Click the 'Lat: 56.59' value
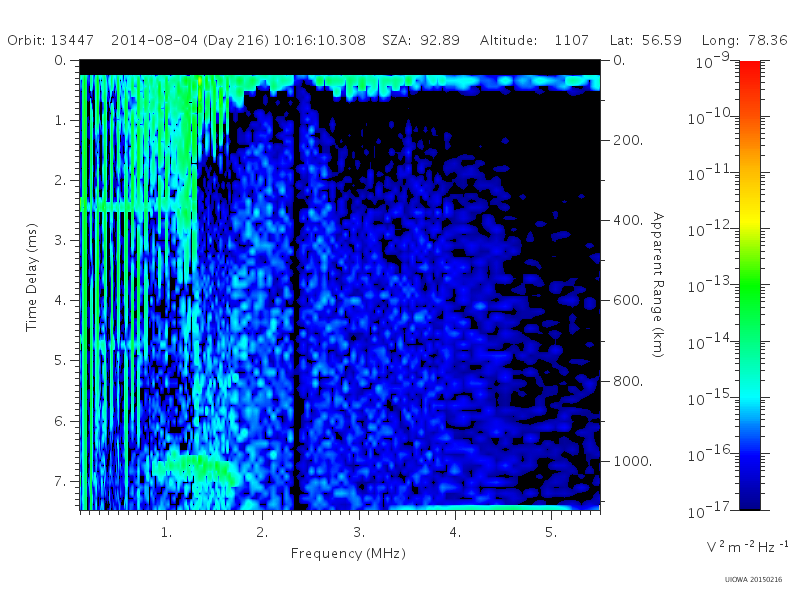 [x=645, y=40]
